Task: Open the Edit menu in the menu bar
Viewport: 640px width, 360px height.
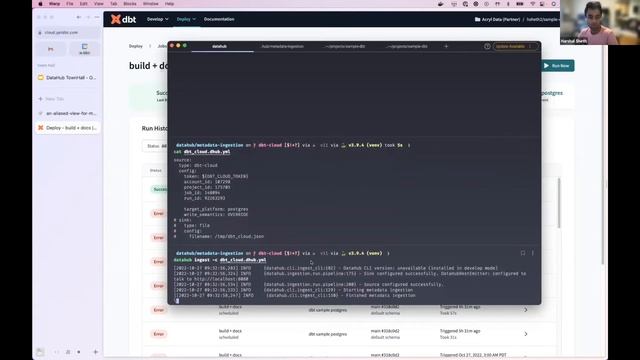Action: 84,4
